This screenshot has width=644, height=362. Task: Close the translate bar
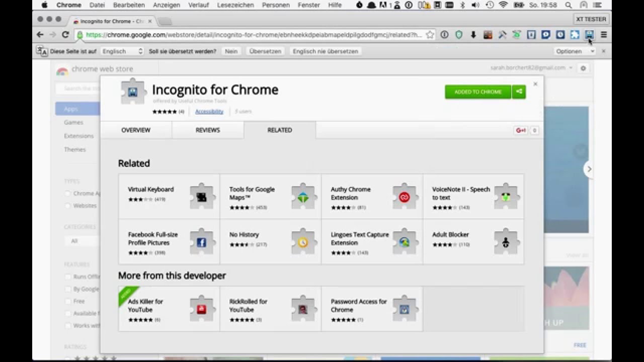point(604,51)
